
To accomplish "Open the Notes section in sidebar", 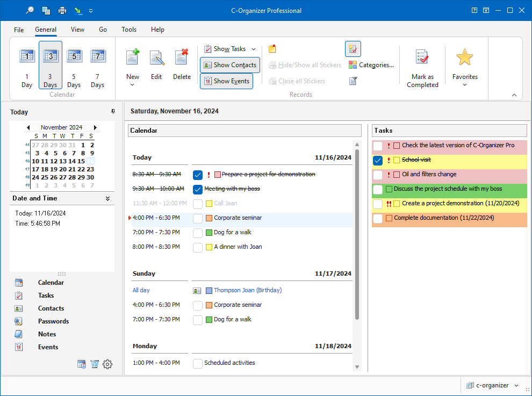I will point(47,334).
